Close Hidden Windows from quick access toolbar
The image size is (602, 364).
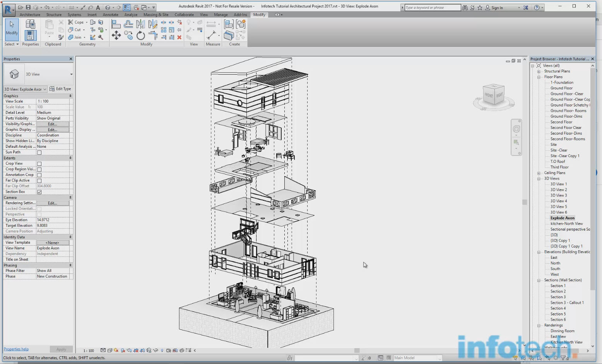click(136, 7)
